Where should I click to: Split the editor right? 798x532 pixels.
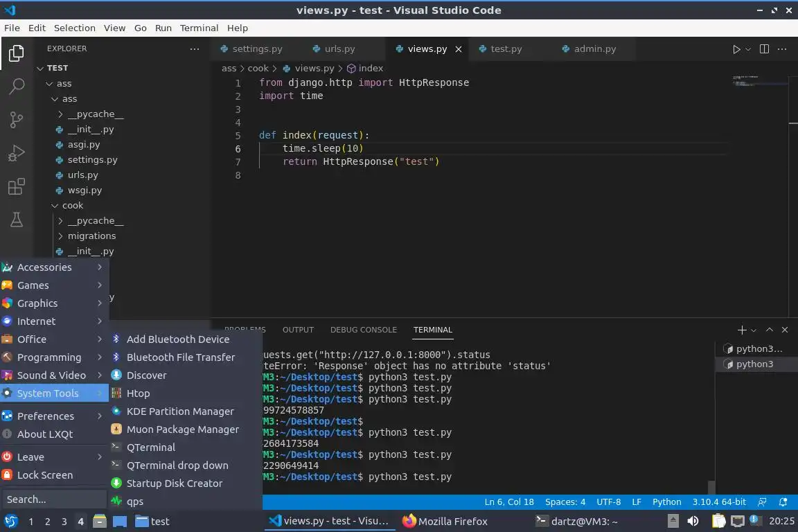coord(764,49)
